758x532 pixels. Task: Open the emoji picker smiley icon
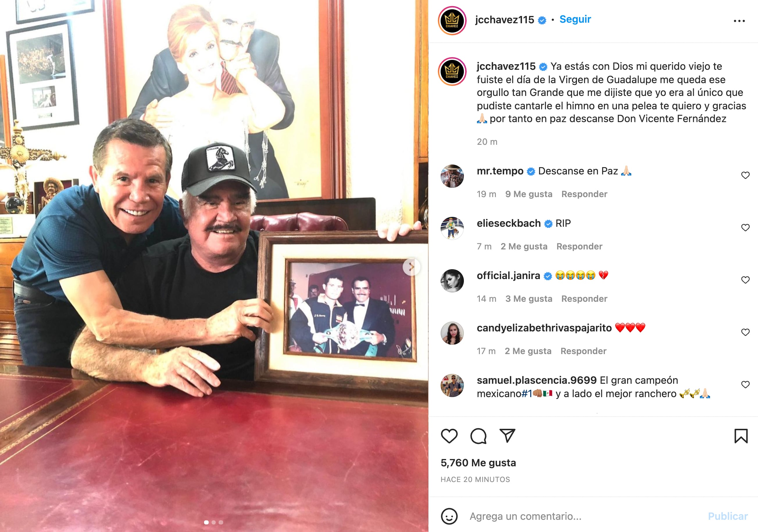tap(449, 516)
